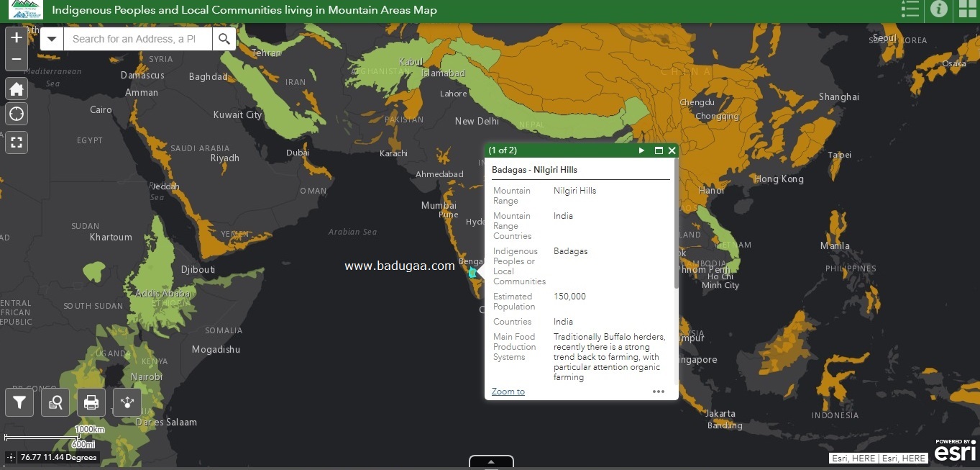Open the Legend panel icon
This screenshot has width=980, height=470.
tap(910, 10)
